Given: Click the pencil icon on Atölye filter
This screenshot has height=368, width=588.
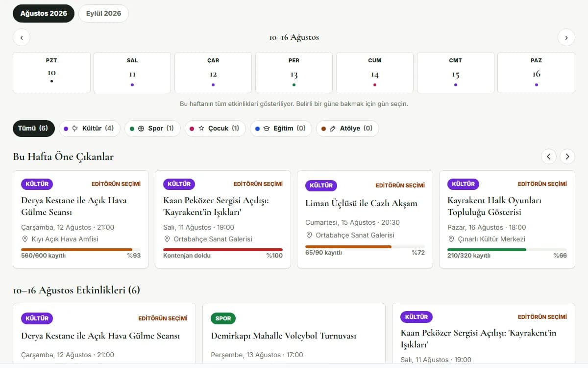Looking at the screenshot, I should (x=333, y=129).
